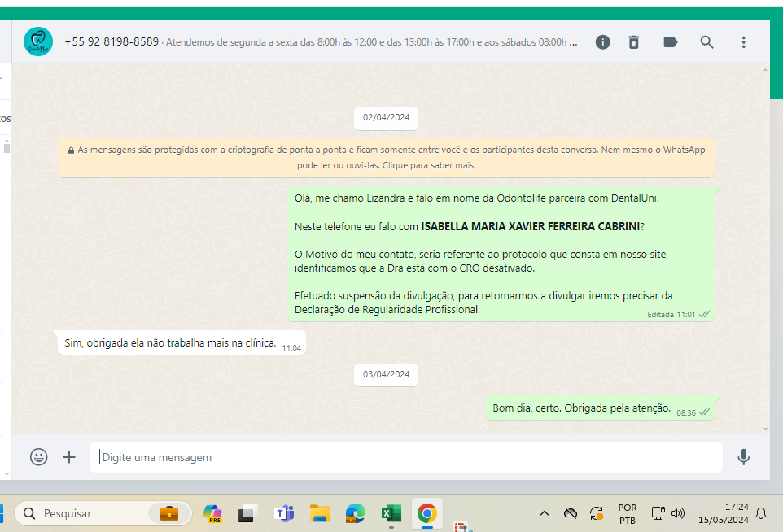
Task: Click the briefcase icon in taskbar search box
Action: [169, 513]
